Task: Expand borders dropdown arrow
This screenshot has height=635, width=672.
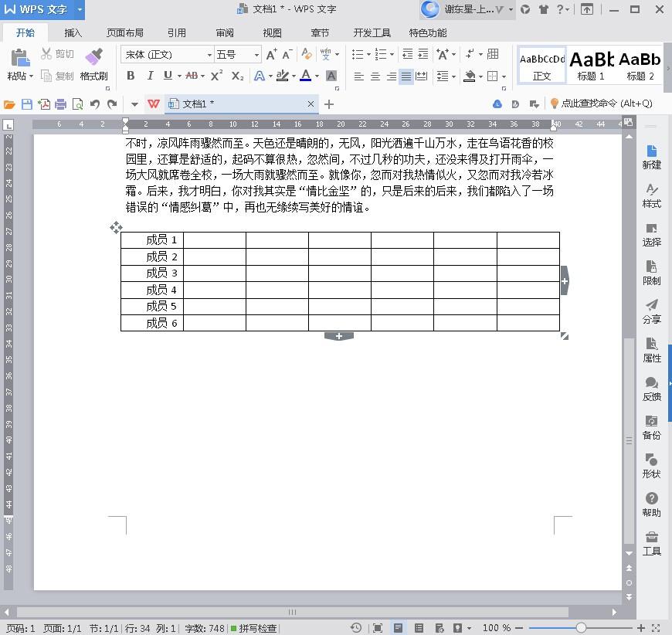Action: point(504,76)
